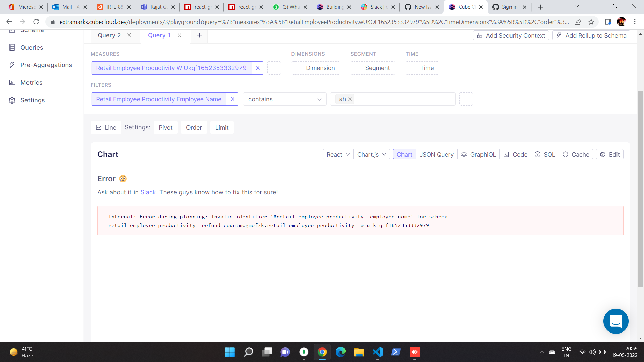Follow the Slack link in error
This screenshot has width=644, height=362.
pos(148,192)
